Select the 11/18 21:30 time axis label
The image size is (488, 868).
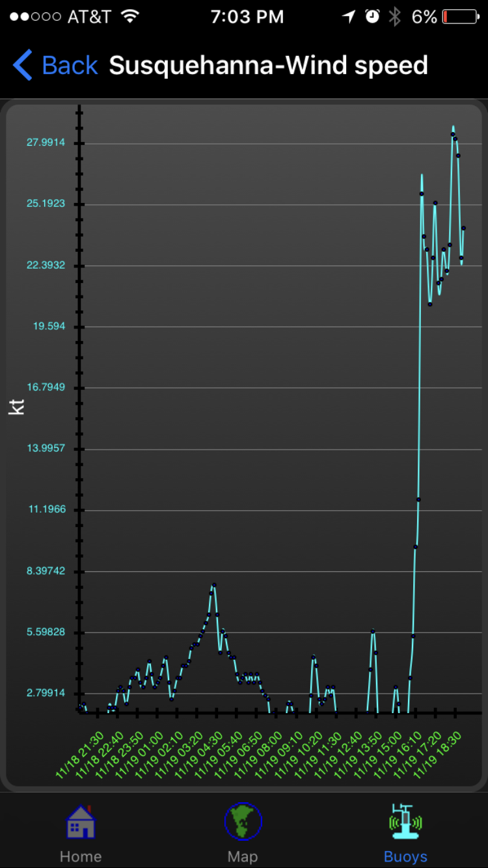tap(79, 753)
